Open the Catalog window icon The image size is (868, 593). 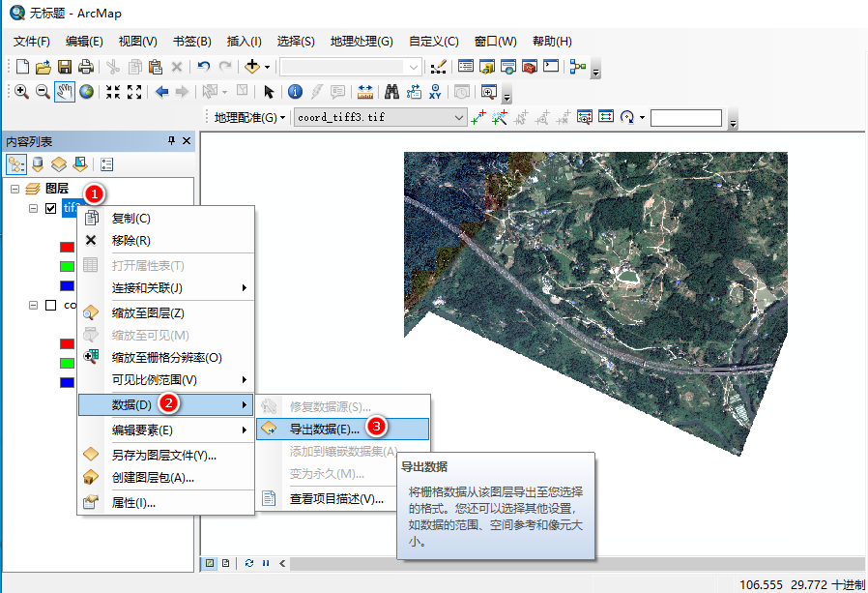[487, 67]
